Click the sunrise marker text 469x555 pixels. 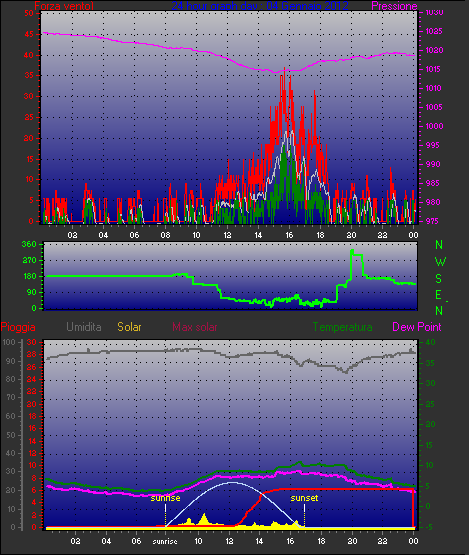click(165, 498)
